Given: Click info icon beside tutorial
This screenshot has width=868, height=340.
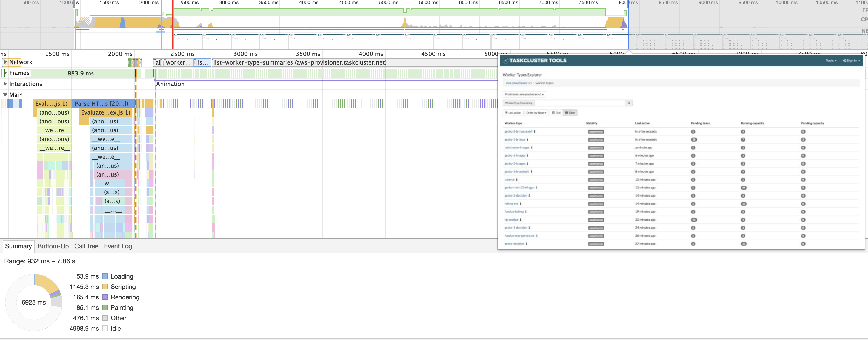Looking at the screenshot, I should coord(516,180).
